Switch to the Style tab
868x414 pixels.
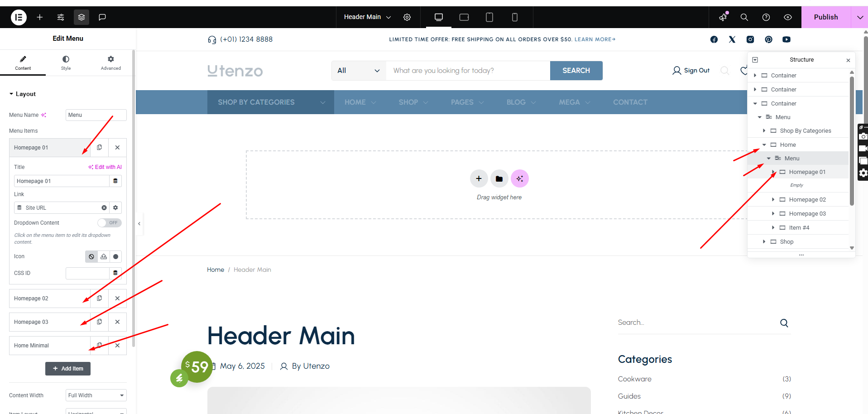point(66,63)
